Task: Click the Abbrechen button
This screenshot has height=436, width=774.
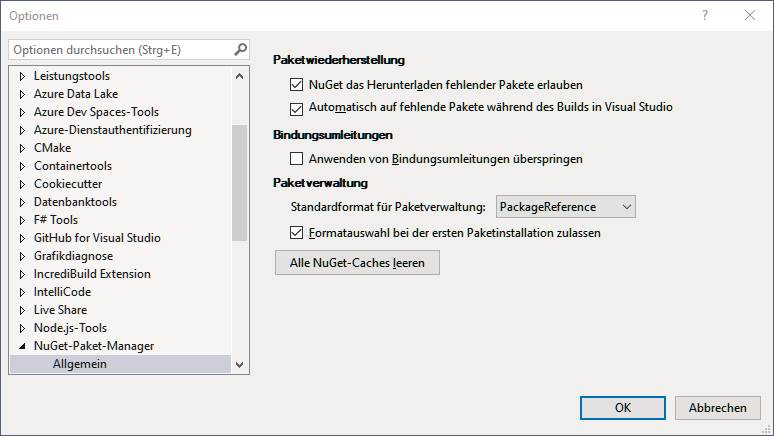Action: pyautogui.click(x=718, y=408)
